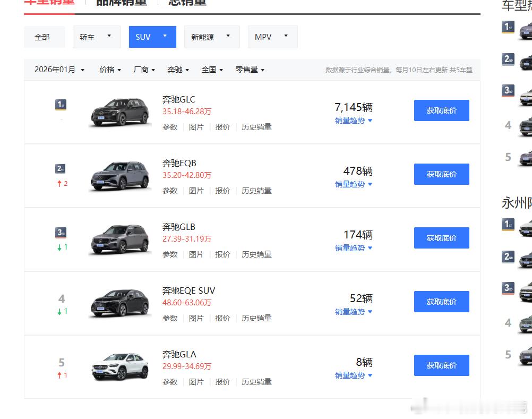Viewport: 532px width, 419px height.
Task: Open the 奔驰EQB car thumbnail
Action: [x=120, y=176]
